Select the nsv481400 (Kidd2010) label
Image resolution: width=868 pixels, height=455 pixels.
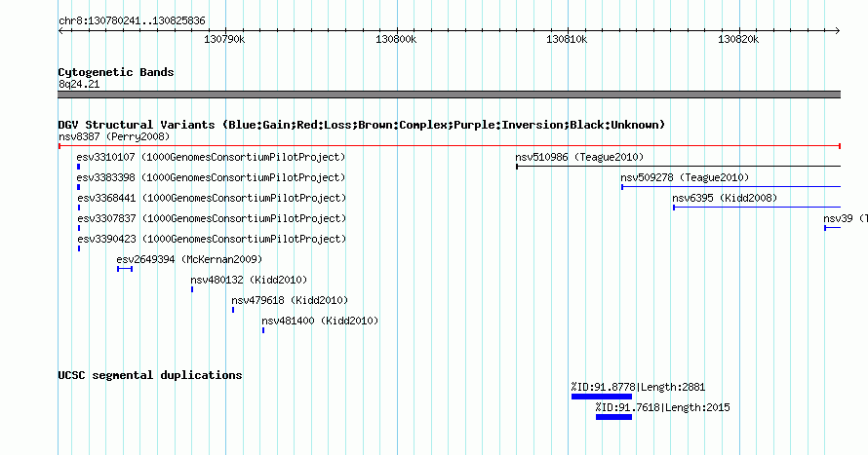pos(320,321)
